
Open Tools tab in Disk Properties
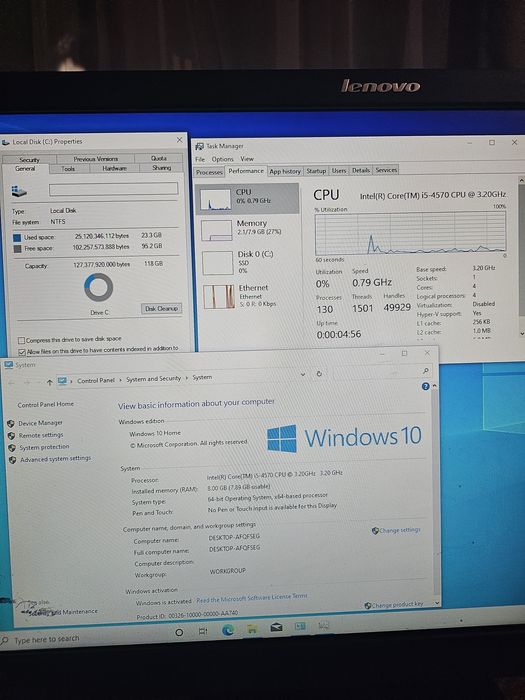tap(68, 169)
